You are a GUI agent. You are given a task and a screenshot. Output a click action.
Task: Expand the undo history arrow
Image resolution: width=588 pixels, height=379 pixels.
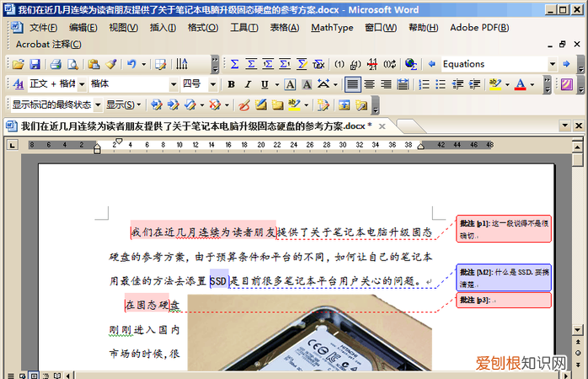point(143,65)
